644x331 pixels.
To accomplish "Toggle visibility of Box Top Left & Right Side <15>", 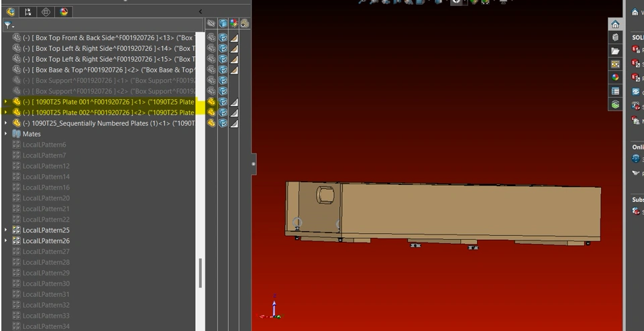I will pyautogui.click(x=211, y=59).
